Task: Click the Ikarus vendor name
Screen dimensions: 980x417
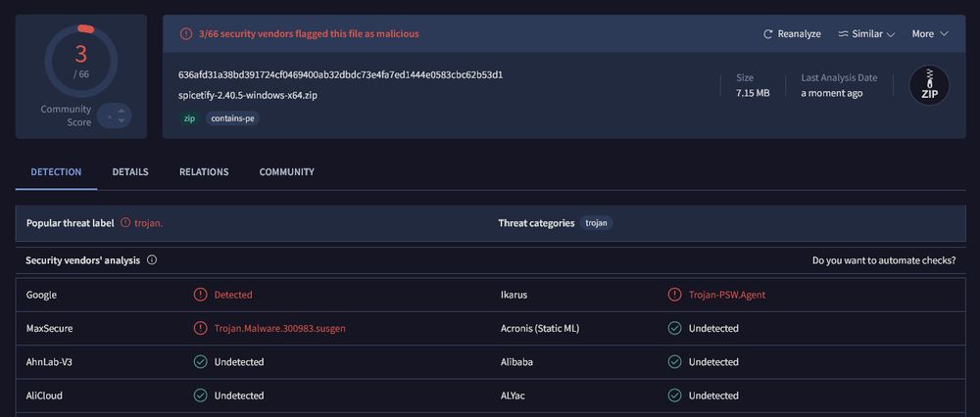Action: [514, 295]
